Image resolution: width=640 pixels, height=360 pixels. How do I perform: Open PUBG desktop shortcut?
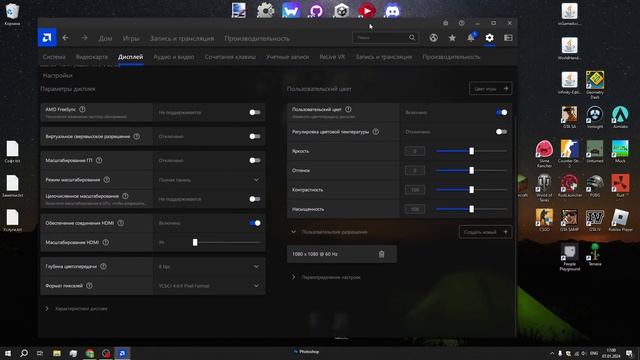click(595, 186)
